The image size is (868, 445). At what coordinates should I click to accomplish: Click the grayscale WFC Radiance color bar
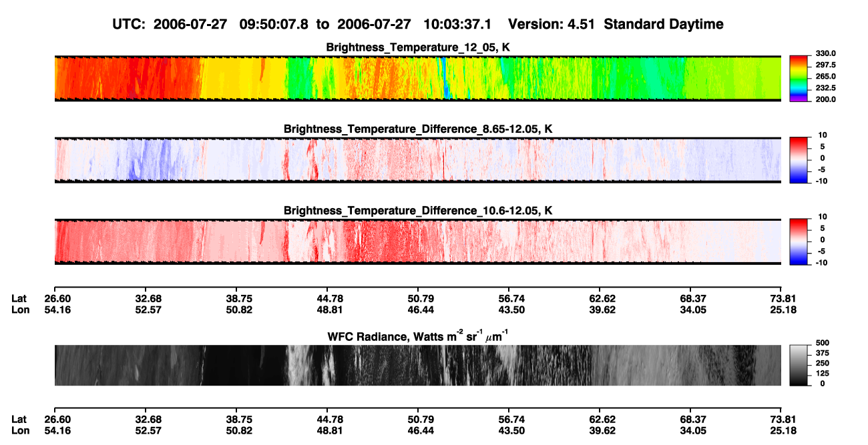pos(799,365)
